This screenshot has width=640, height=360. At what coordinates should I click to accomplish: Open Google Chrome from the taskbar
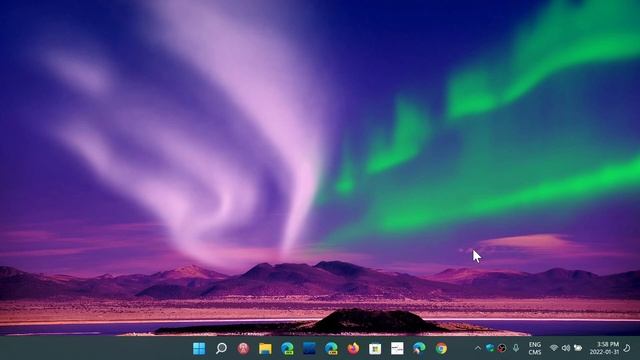pyautogui.click(x=441, y=348)
